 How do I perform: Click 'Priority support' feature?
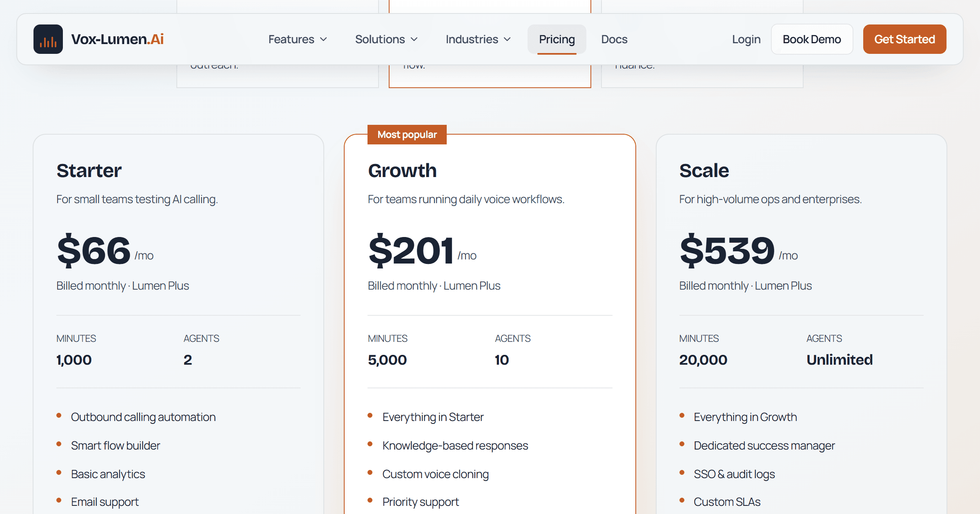(x=421, y=502)
